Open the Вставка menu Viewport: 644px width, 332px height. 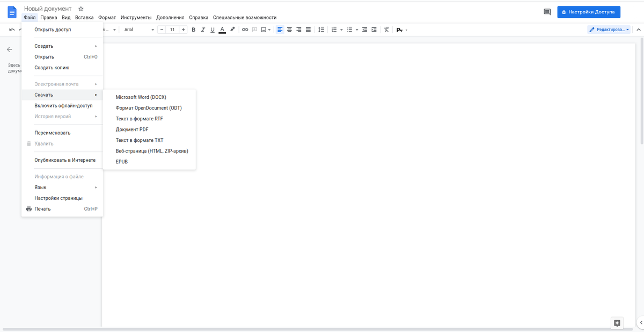pos(84,18)
